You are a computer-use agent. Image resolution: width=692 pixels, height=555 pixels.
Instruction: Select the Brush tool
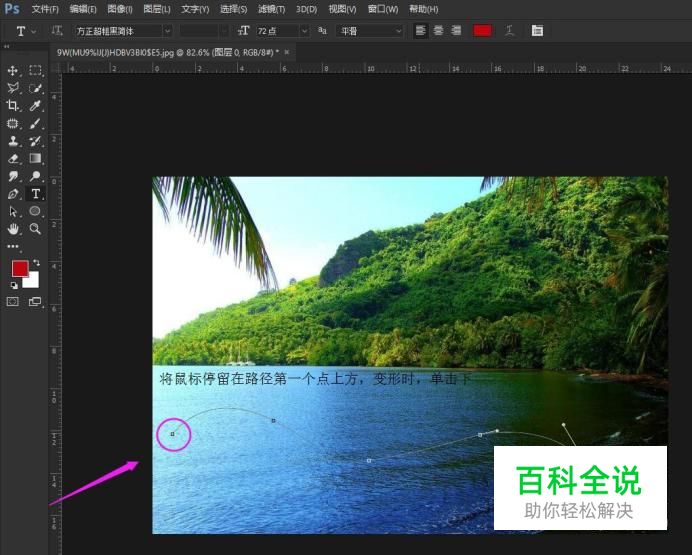(35, 124)
